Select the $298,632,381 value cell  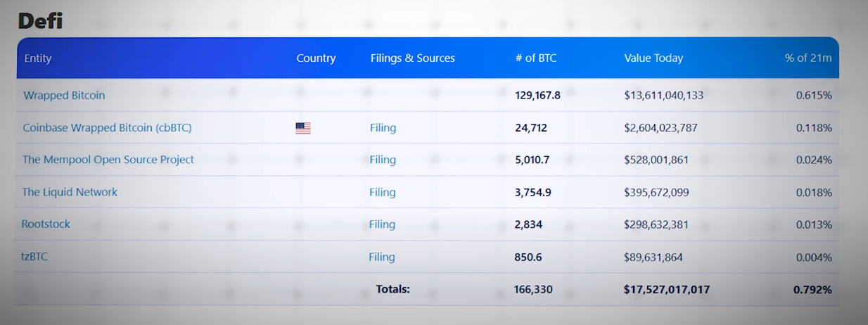tap(656, 224)
